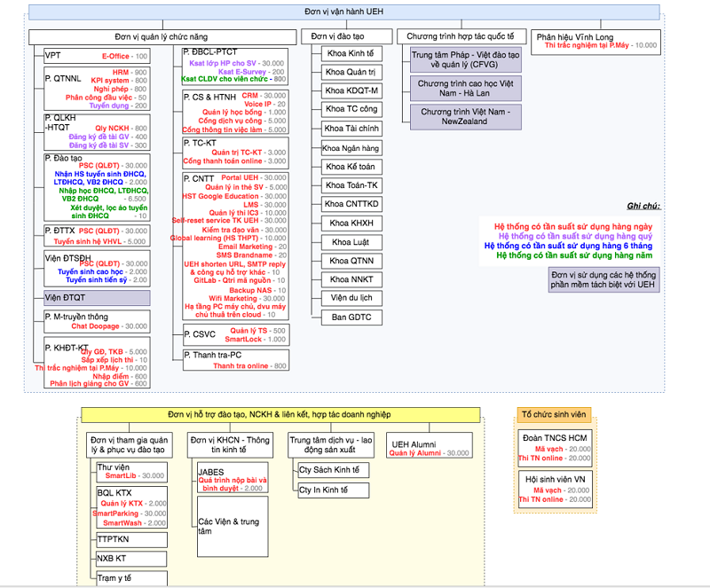Image resolution: width=710 pixels, height=588 pixels.
Task: Click the 'Khoa QTNN' box
Action: 351,261
